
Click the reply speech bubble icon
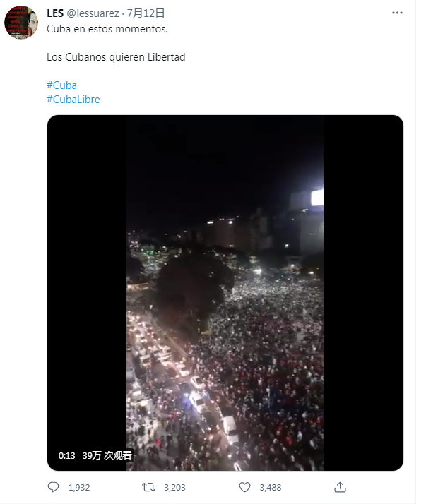(54, 487)
